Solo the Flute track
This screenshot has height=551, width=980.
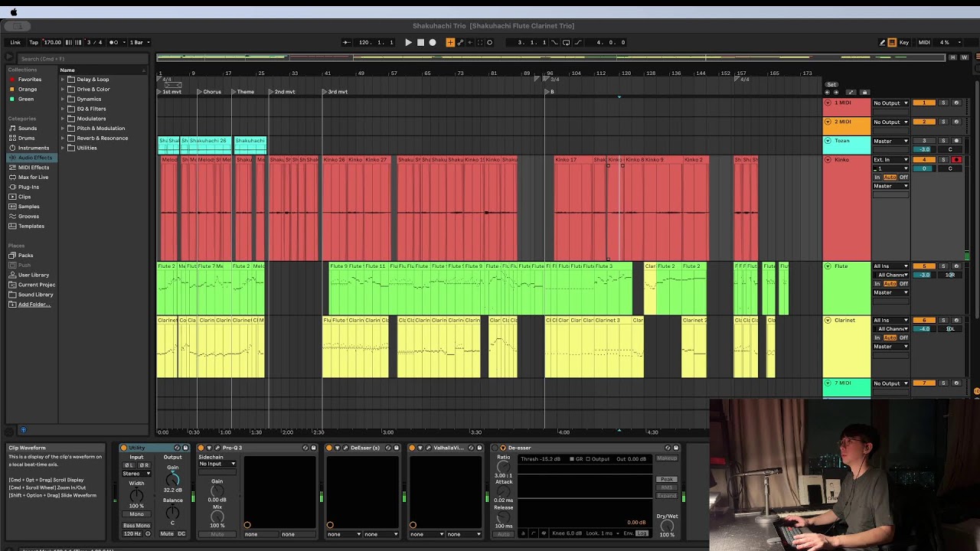tap(943, 266)
